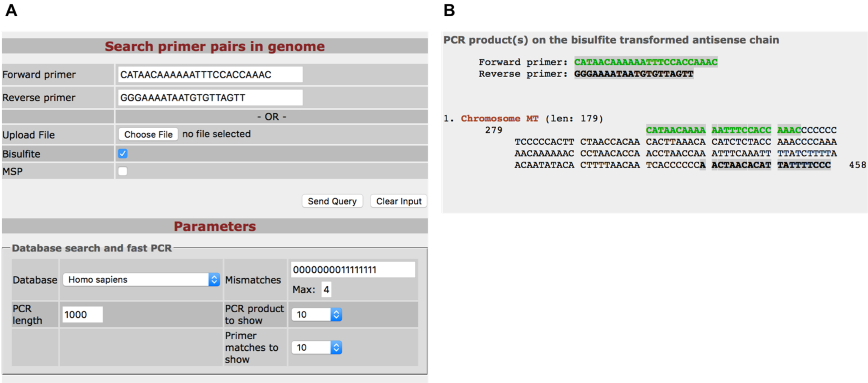Click the Mismatches pattern input field

pyautogui.click(x=353, y=270)
